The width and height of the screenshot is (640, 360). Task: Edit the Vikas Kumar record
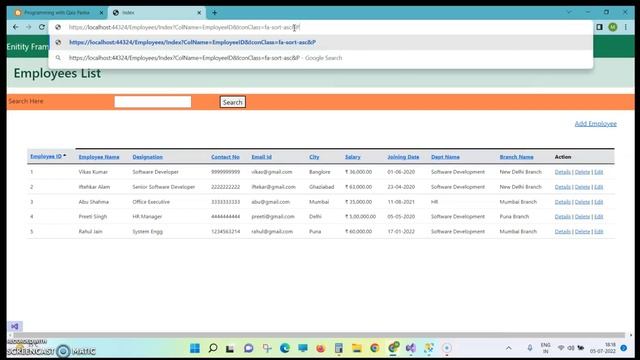pyautogui.click(x=598, y=172)
